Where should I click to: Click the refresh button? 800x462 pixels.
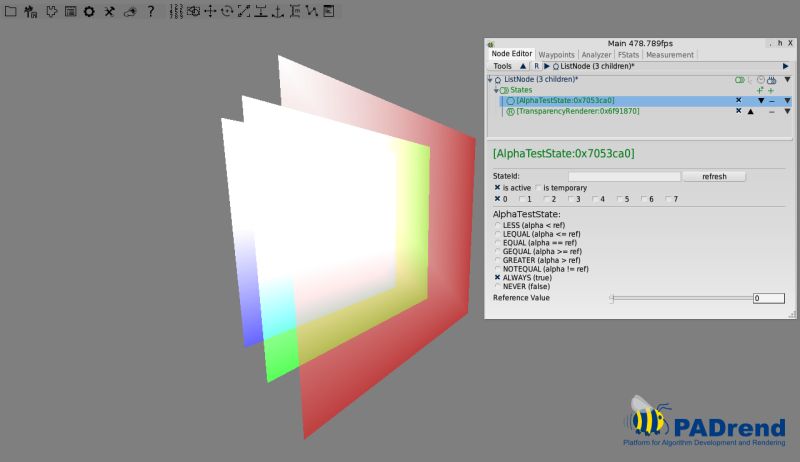tap(714, 176)
